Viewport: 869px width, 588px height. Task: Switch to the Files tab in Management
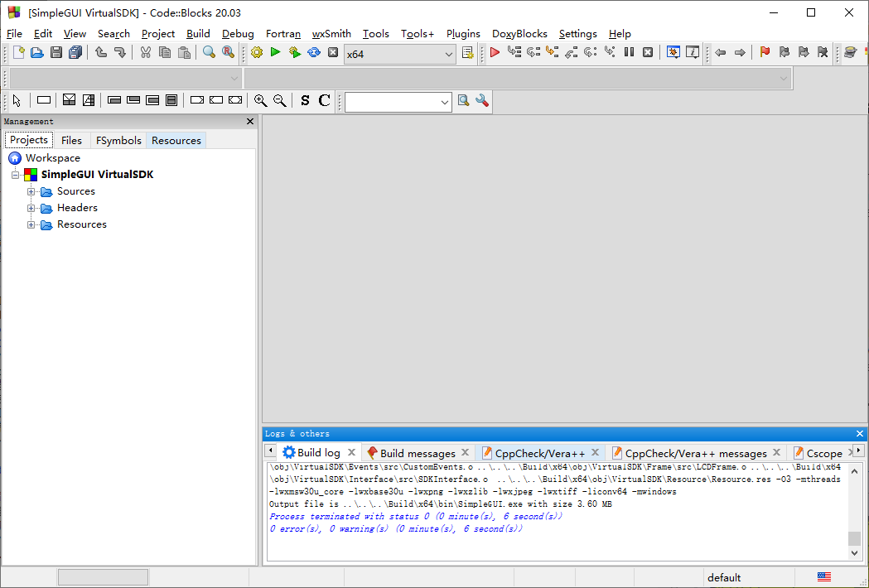71,140
